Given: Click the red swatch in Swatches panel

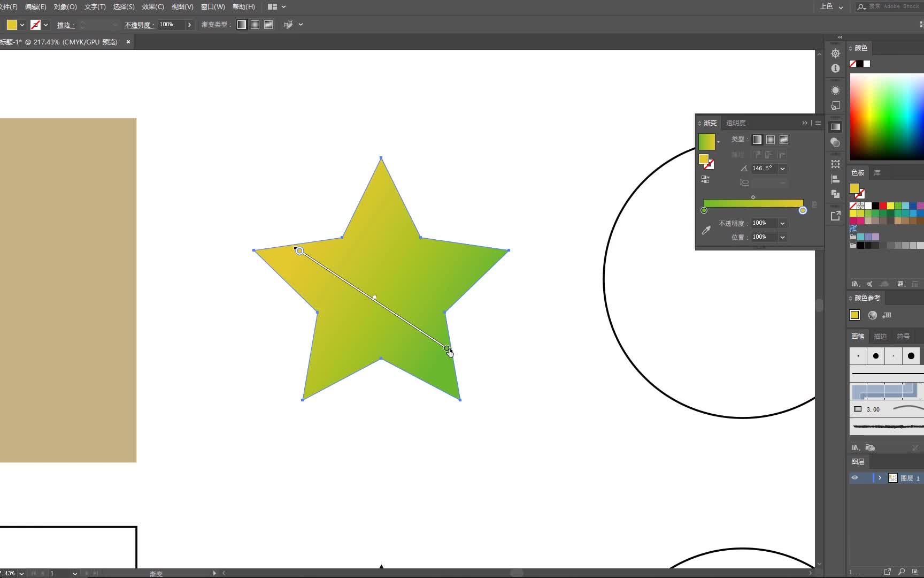Looking at the screenshot, I should tap(883, 206).
